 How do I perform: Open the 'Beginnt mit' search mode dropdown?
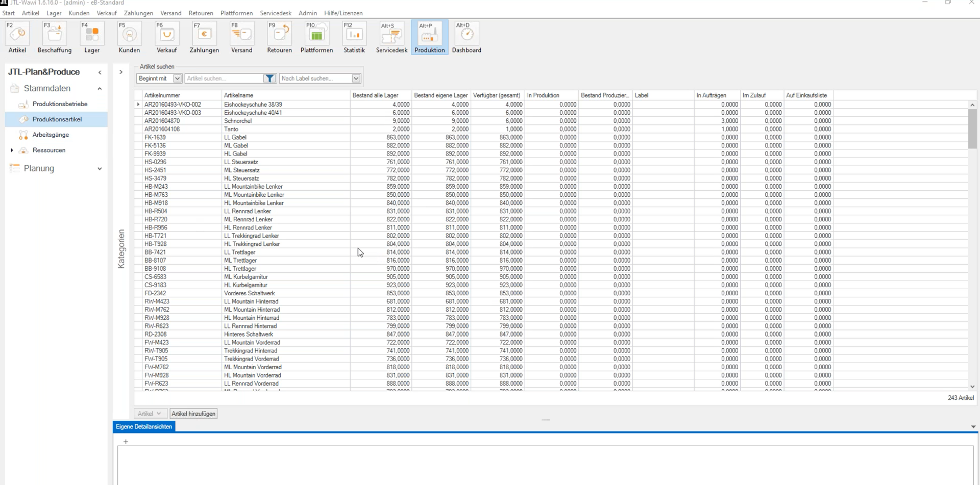pyautogui.click(x=177, y=79)
